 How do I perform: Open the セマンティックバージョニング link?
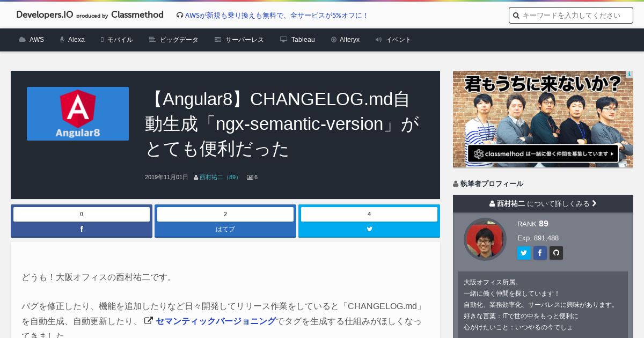click(x=216, y=321)
